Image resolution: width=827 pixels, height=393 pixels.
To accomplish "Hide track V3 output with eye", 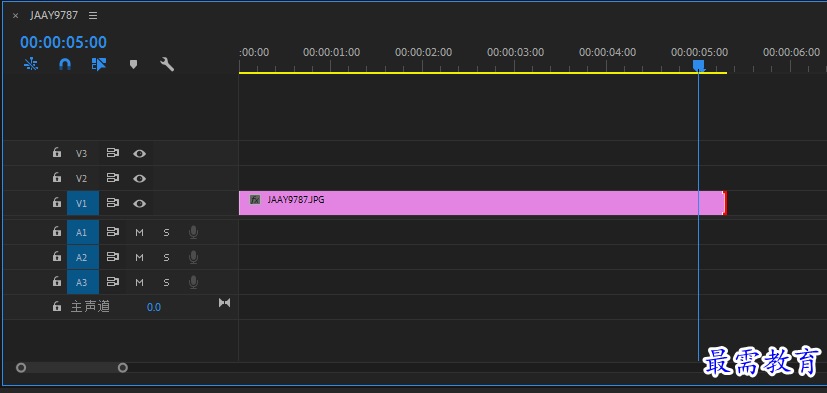I will (x=139, y=154).
